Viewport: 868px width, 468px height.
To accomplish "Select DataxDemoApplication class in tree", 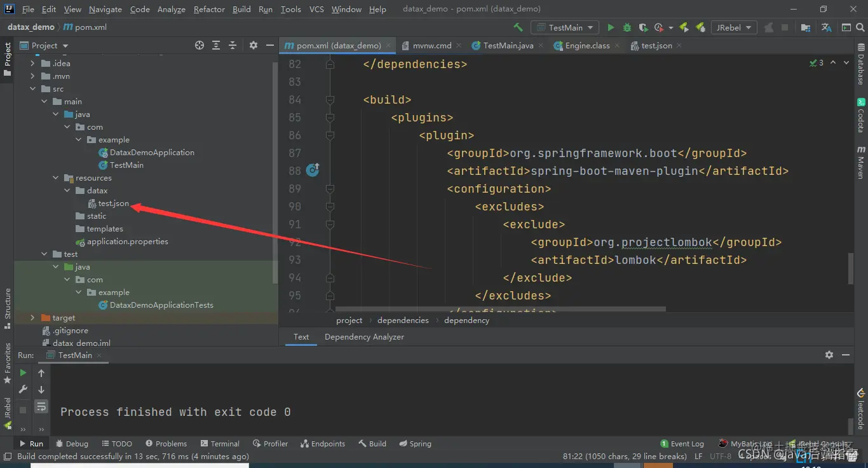I will 152,153.
